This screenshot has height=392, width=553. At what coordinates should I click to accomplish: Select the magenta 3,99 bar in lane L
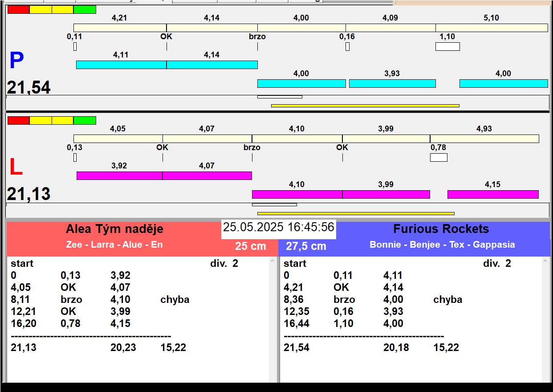pyautogui.click(x=386, y=194)
